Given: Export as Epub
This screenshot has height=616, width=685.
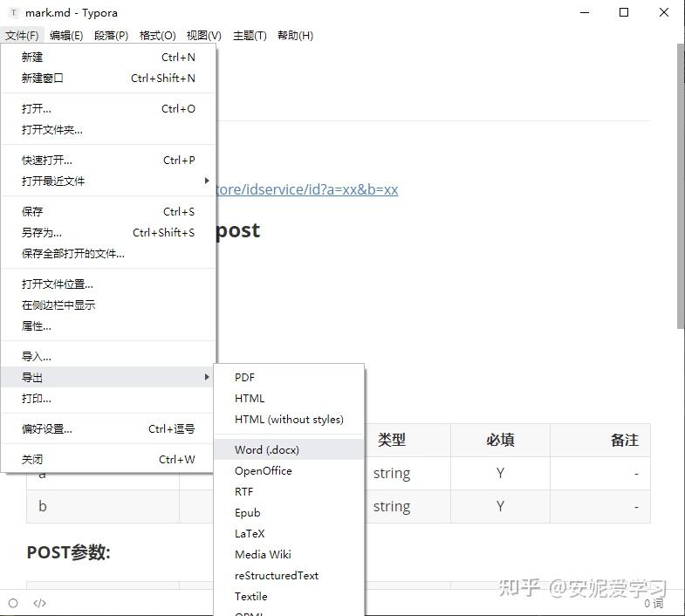Looking at the screenshot, I should pyautogui.click(x=289, y=513).
